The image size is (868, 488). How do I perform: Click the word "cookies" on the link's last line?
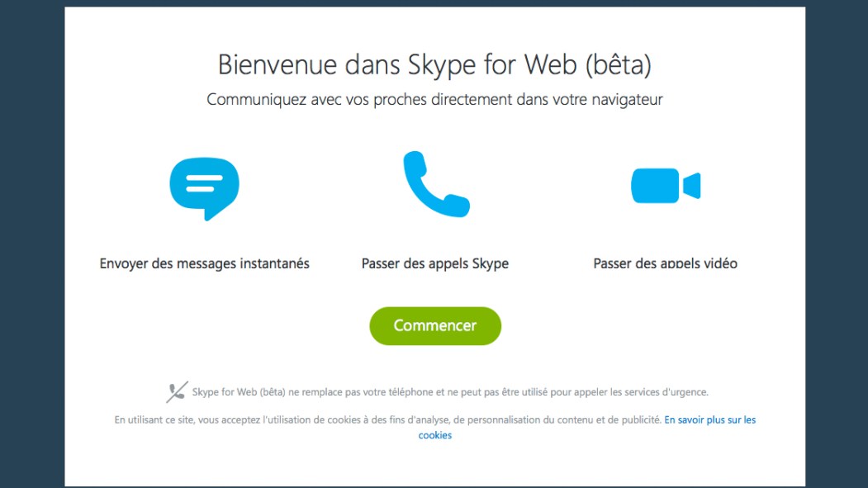(434, 436)
